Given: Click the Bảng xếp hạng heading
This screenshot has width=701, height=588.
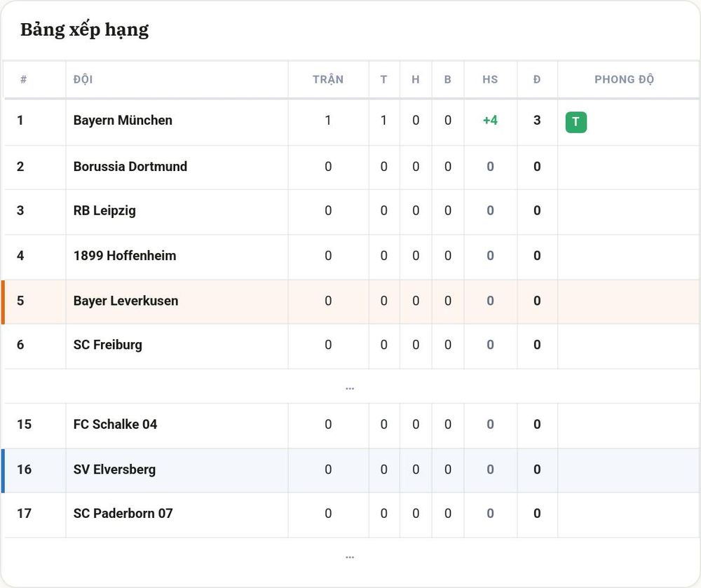Looking at the screenshot, I should click(85, 30).
